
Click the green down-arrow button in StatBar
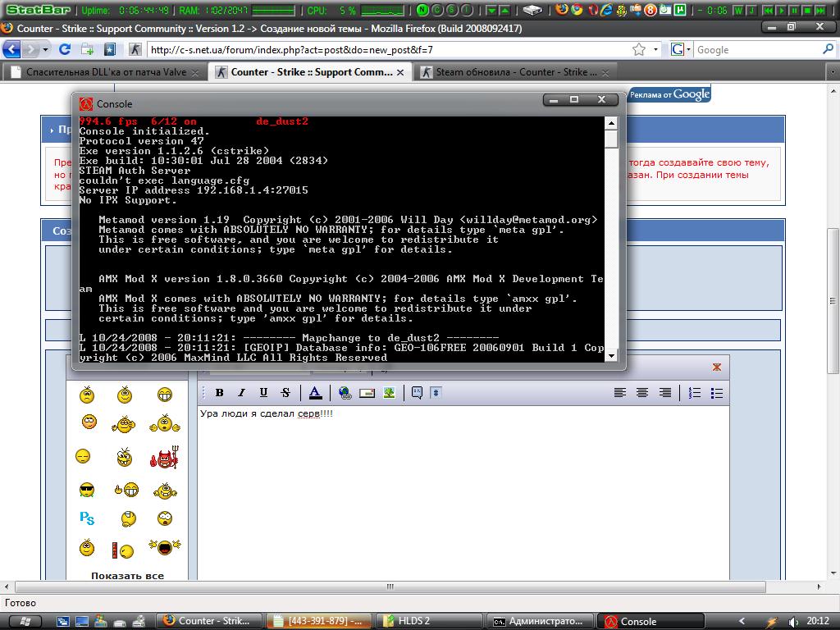(x=491, y=10)
